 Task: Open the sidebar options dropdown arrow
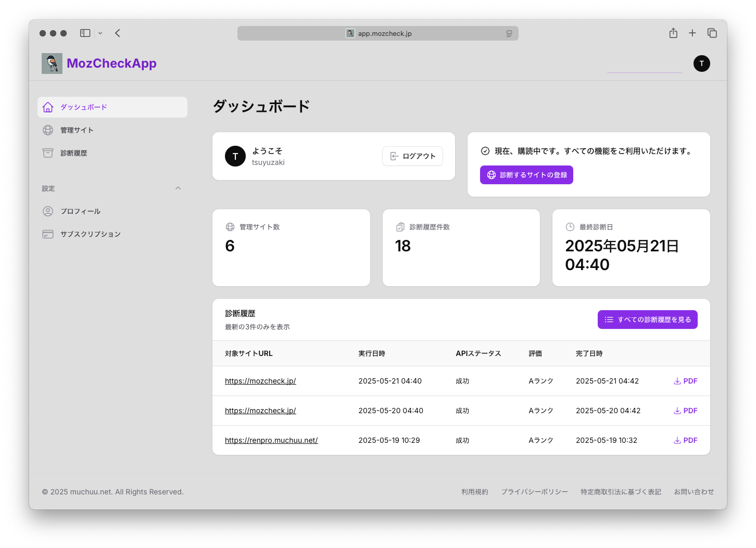click(100, 33)
